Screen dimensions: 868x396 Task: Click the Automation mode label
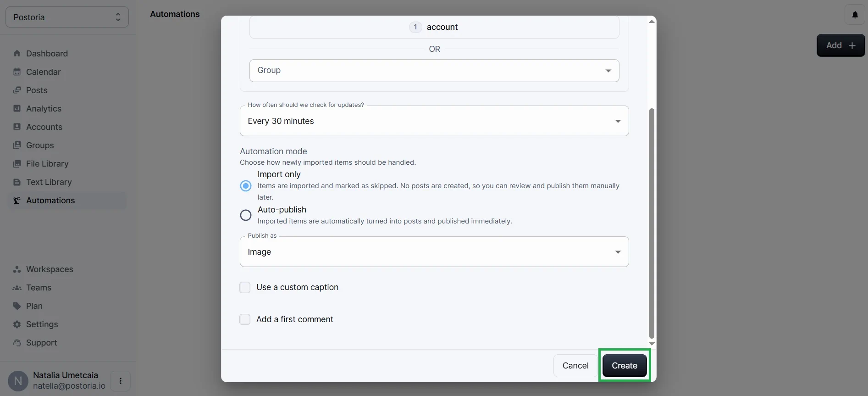tap(273, 151)
